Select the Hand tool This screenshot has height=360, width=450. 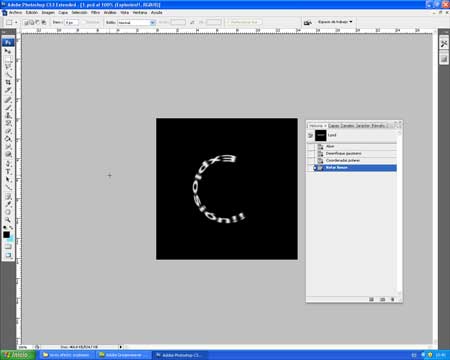[x=8, y=212]
